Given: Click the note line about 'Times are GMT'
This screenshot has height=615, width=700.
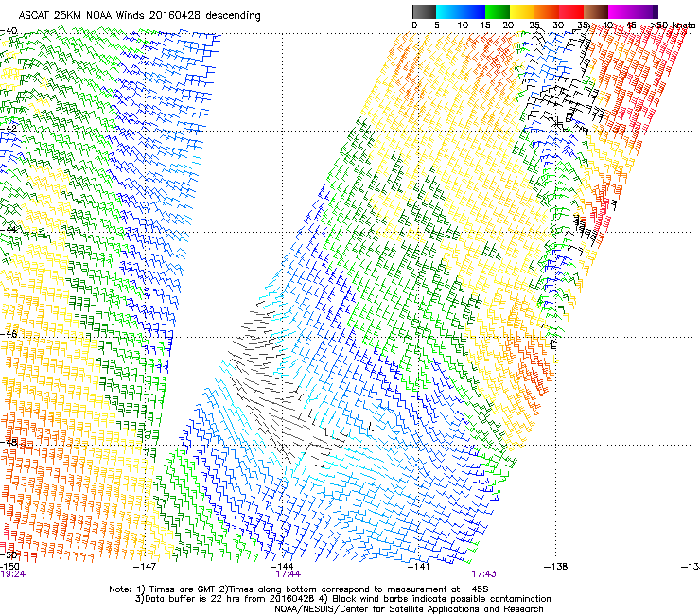Looking at the screenshot, I should tap(299, 589).
